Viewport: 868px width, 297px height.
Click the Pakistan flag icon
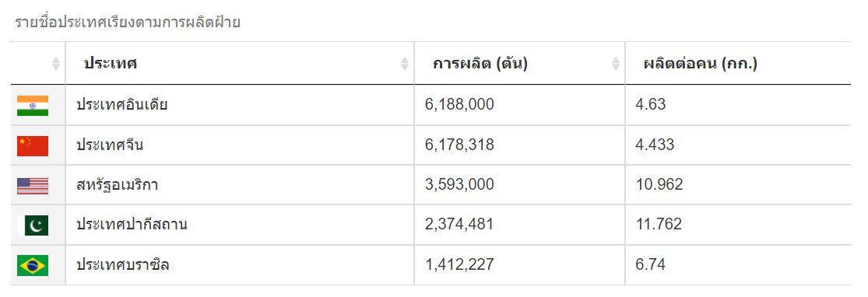pyautogui.click(x=33, y=225)
